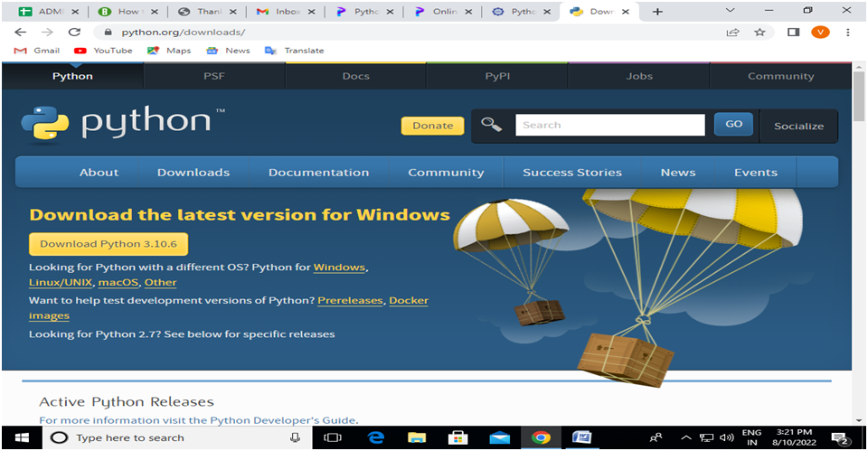Viewport: 868px width, 451px height.
Task: Open the notifications action center
Action: coord(841,438)
